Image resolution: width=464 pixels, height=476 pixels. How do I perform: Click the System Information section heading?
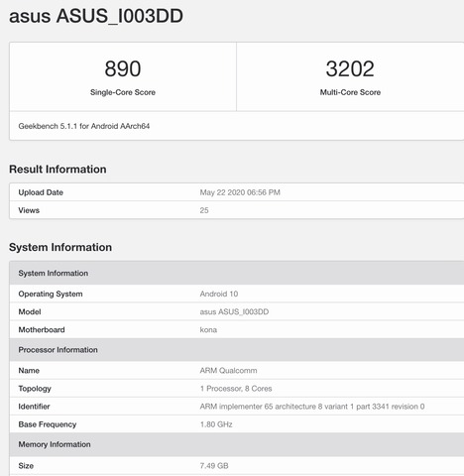tap(60, 247)
